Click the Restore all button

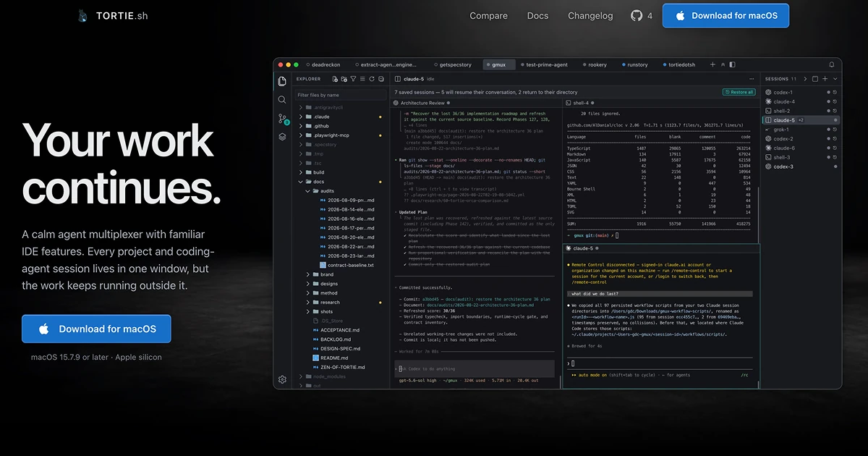click(739, 92)
